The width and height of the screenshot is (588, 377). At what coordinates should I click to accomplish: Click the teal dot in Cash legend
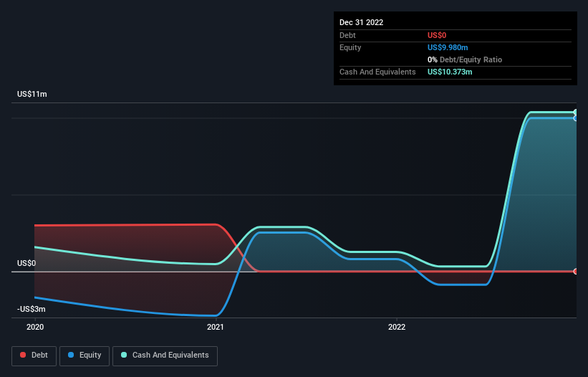click(124, 355)
